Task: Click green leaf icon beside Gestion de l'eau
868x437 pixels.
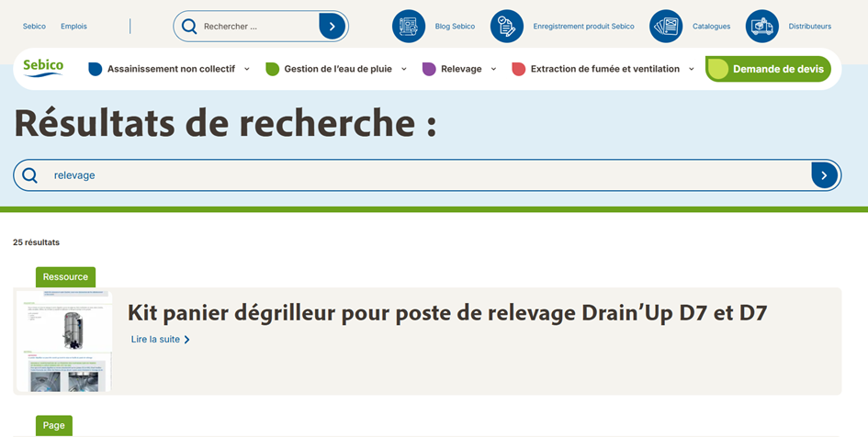Action: click(273, 69)
